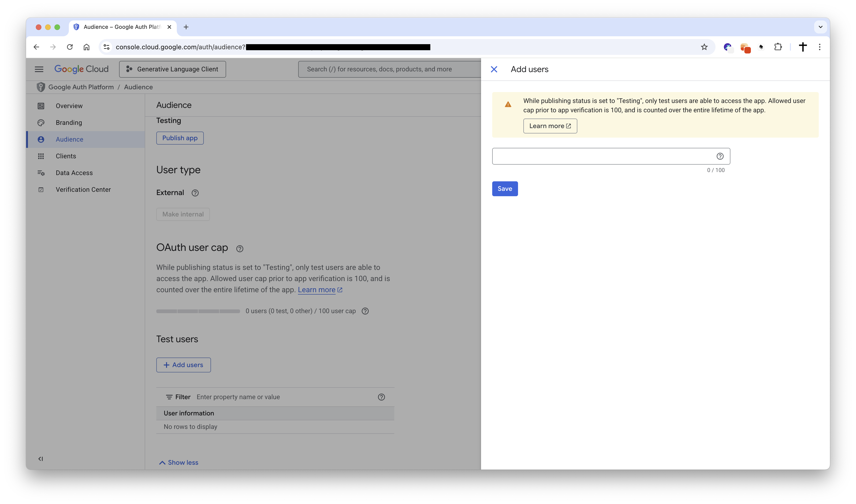Go to Branding in the sidebar

point(69,123)
